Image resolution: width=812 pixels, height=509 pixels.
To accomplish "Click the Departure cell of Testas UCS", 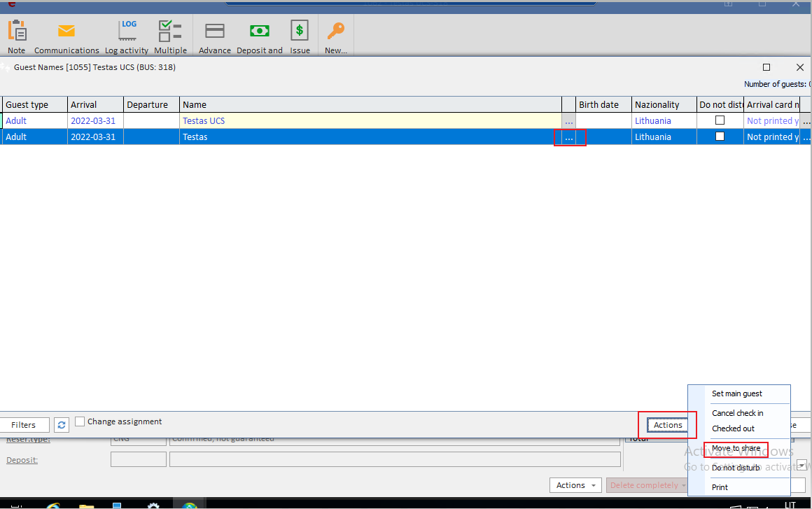I will click(151, 120).
